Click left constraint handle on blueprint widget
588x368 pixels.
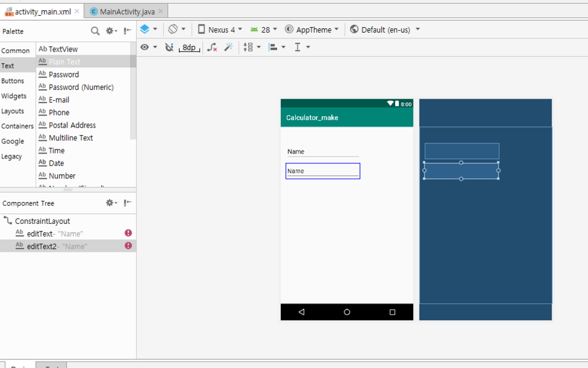425,170
